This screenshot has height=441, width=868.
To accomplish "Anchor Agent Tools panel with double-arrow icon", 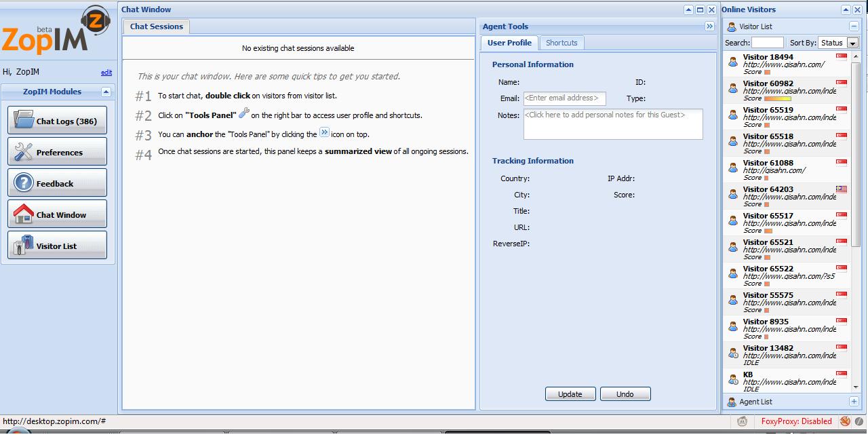I will coord(709,26).
